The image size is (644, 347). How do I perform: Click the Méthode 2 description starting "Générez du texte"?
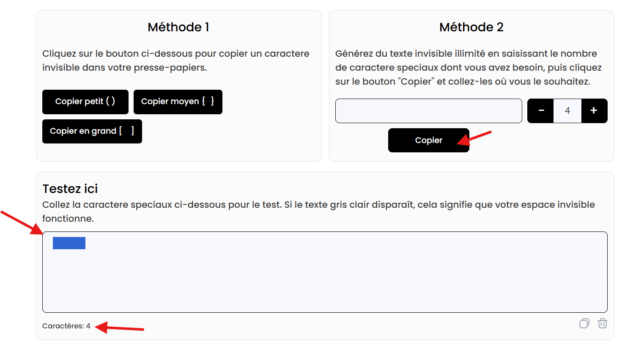pyautogui.click(x=469, y=67)
